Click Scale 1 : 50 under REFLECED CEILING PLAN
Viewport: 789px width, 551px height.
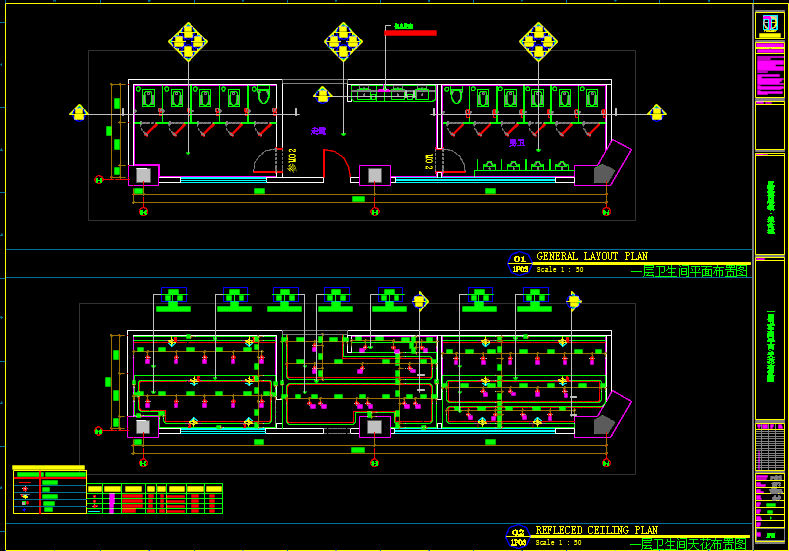click(x=559, y=542)
